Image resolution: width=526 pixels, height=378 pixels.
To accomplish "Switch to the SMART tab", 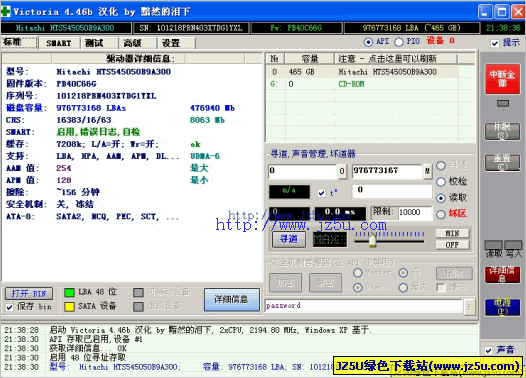I will 59,43.
